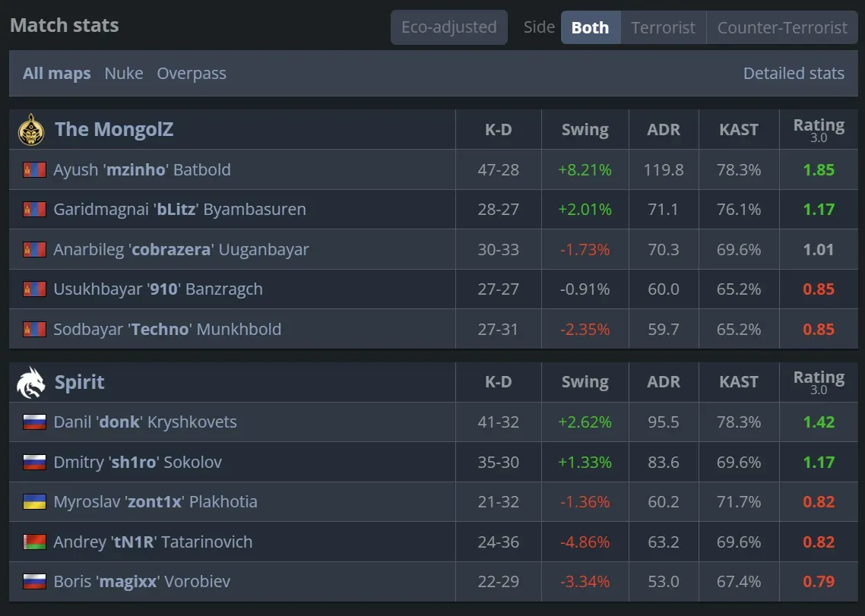Open Dmitry 'sh1ro' Sokolov player page
The height and width of the screenshot is (616, 865).
[x=138, y=463]
